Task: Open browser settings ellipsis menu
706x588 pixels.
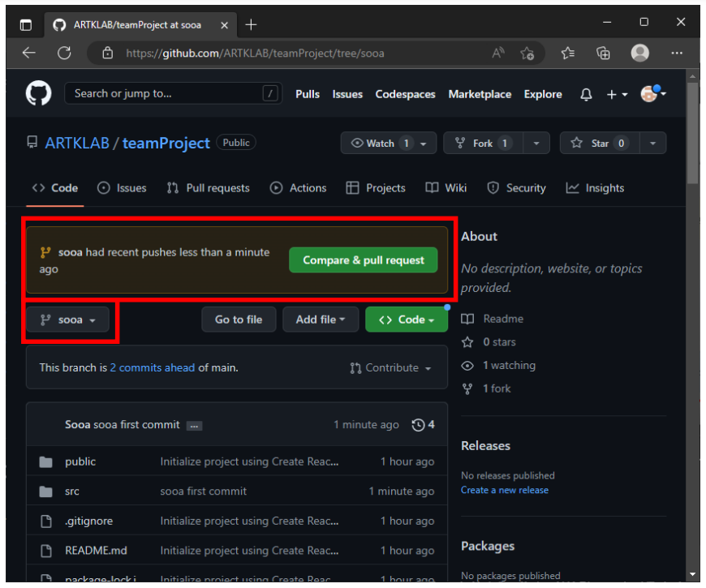Action: (677, 53)
